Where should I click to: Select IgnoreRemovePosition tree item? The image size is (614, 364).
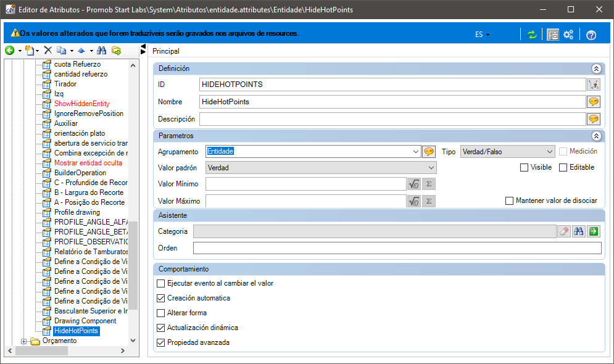coord(89,114)
